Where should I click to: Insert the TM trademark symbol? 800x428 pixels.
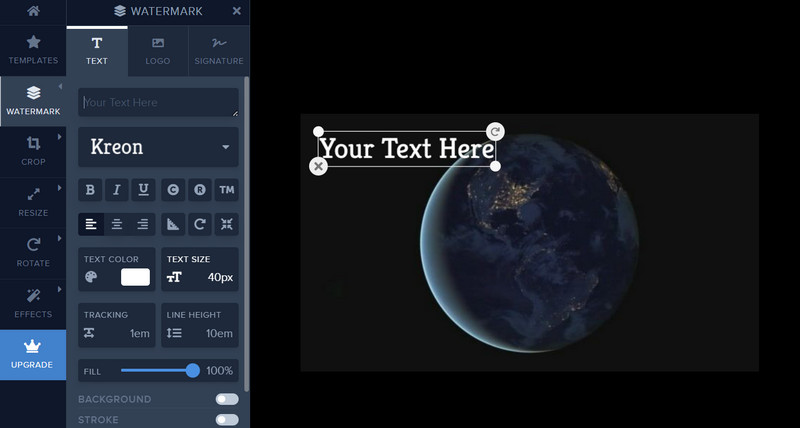tap(226, 190)
